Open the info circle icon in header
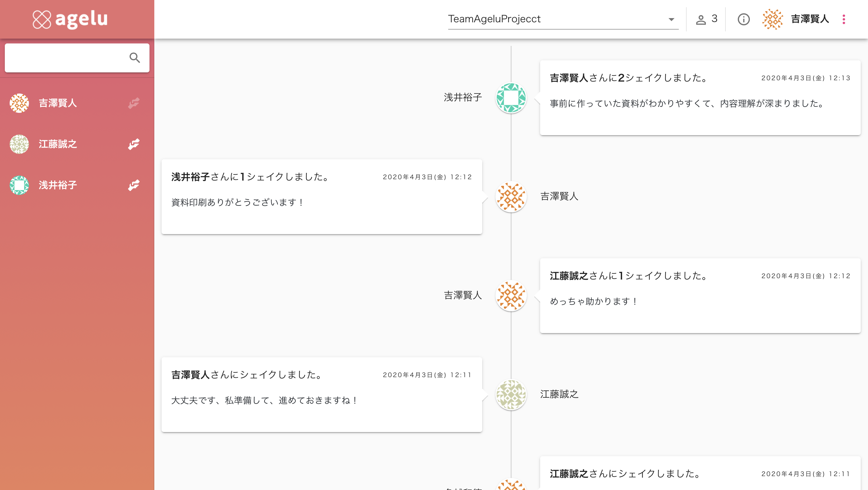The width and height of the screenshot is (868, 490). pos(744,19)
